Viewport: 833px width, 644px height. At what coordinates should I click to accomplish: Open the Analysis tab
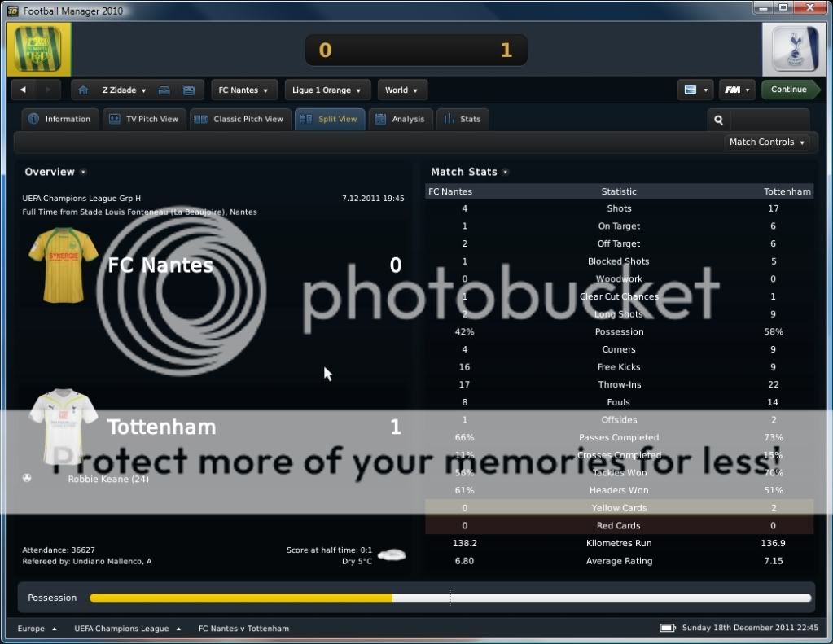coord(400,119)
